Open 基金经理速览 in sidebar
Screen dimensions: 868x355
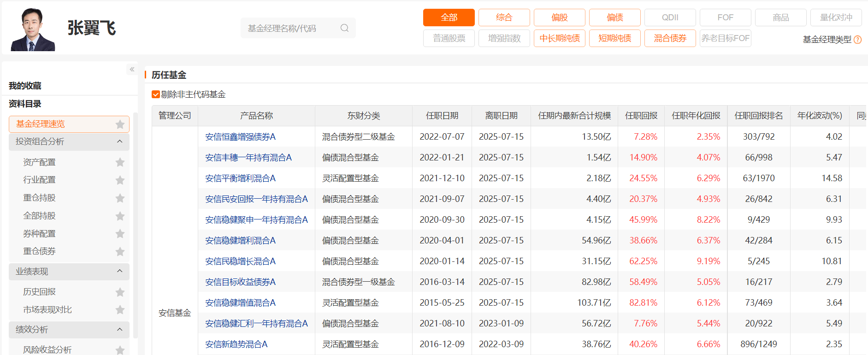tap(41, 124)
